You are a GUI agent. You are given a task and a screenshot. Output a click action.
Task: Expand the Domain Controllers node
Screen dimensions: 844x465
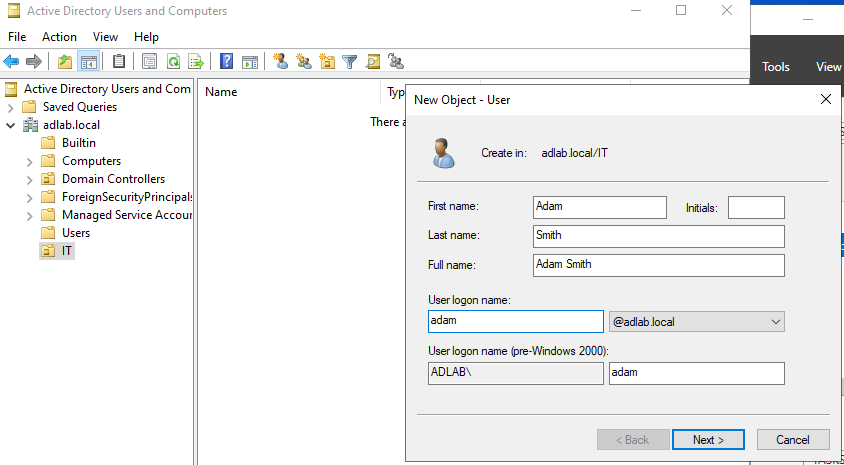pos(29,179)
